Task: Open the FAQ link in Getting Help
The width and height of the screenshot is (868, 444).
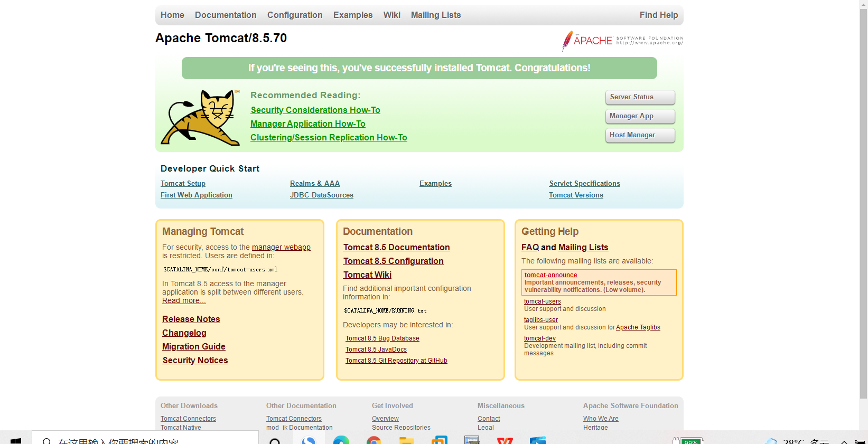Action: pyautogui.click(x=530, y=247)
